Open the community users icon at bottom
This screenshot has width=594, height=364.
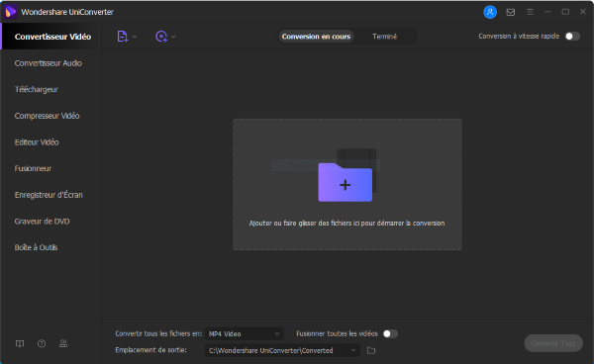[x=63, y=343]
